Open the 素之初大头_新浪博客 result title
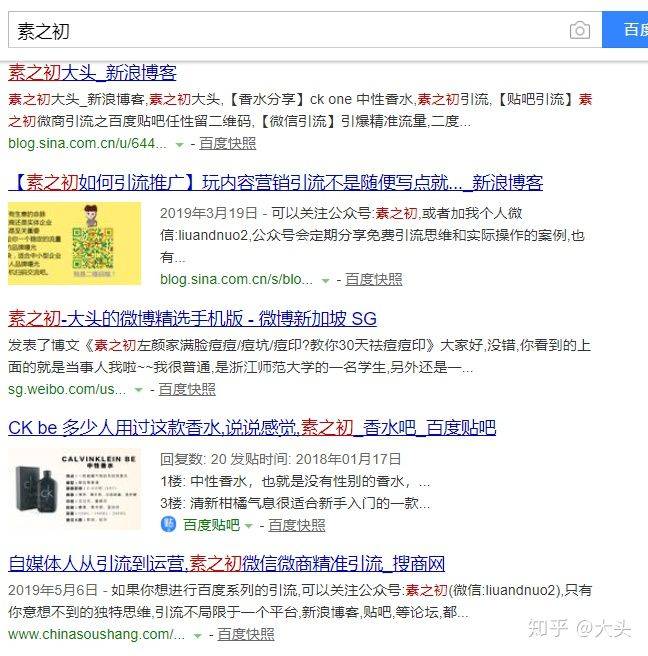This screenshot has height=656, width=648. tap(92, 72)
